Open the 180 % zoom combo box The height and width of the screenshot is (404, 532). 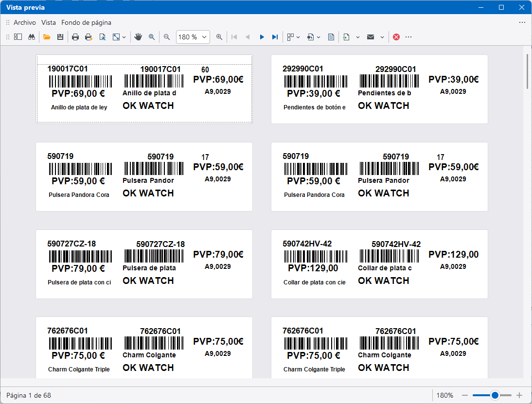(x=193, y=37)
